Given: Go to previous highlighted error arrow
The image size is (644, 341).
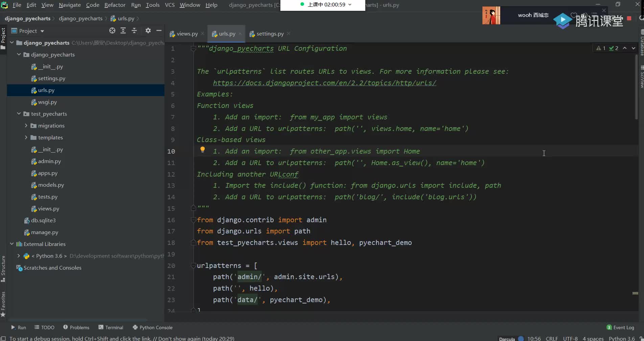Looking at the screenshot, I should (625, 48).
